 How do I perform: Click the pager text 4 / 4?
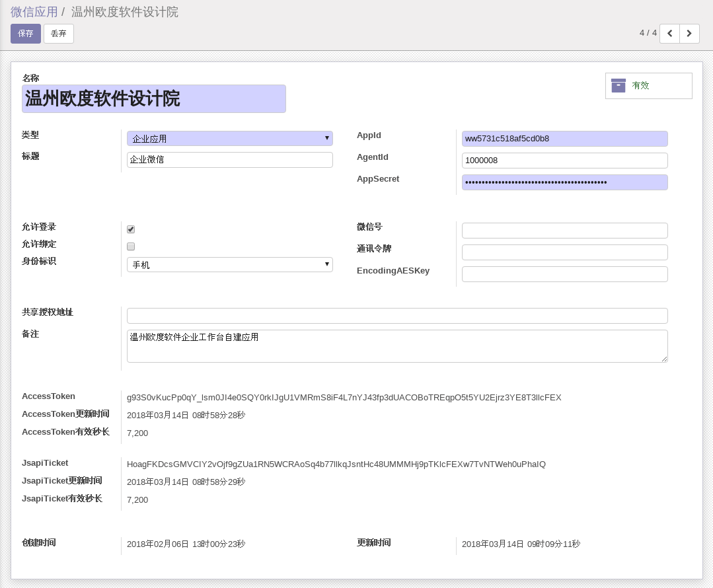pyautogui.click(x=648, y=33)
